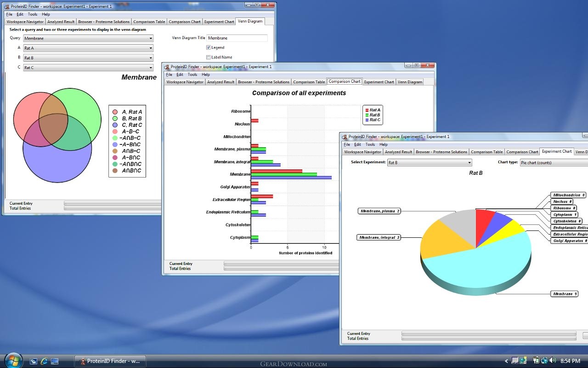Switch to Workspace Navigator tab in Venn window

coord(25,22)
